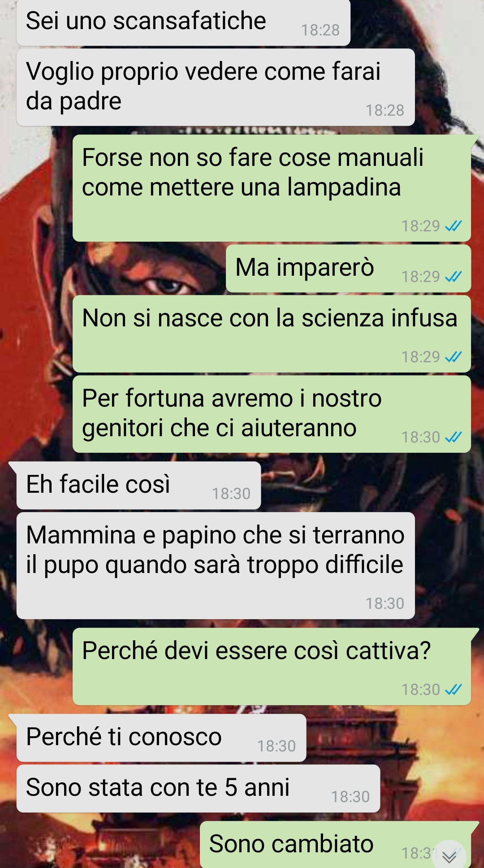Image resolution: width=484 pixels, height=868 pixels.
Task: Tap 'Per fortuna avremo i nostro genitori' message
Action: coord(272,414)
